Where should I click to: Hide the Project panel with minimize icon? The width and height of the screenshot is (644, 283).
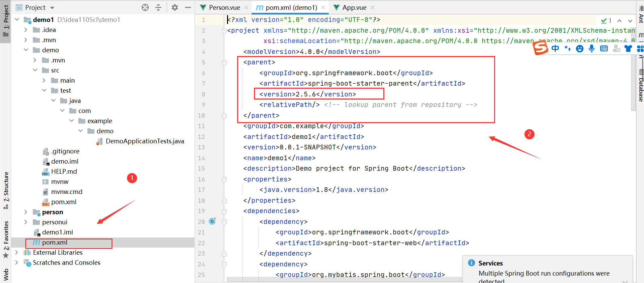click(x=188, y=7)
